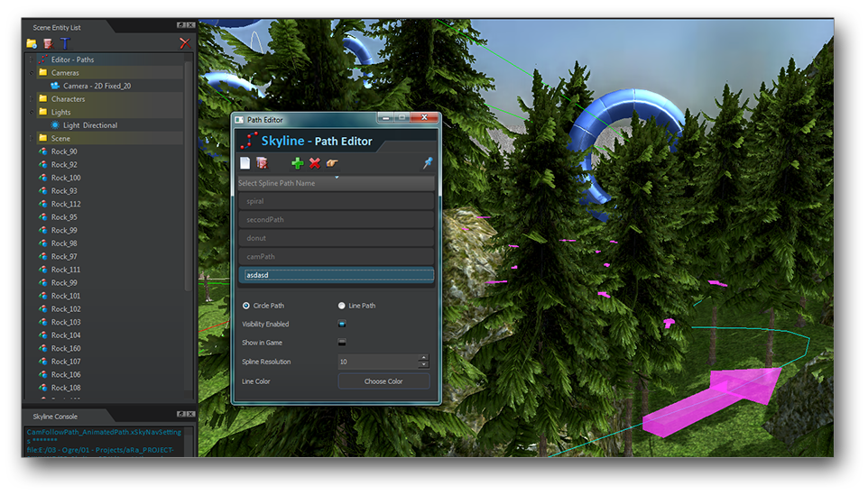Screen dimensions: 868x495
Task: Decrease Spline Resolution with the down arrow
Action: point(423,365)
